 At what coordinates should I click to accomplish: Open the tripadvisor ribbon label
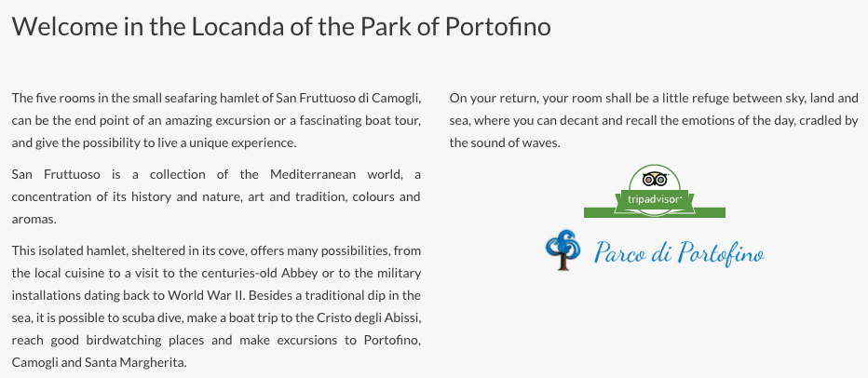[654, 199]
